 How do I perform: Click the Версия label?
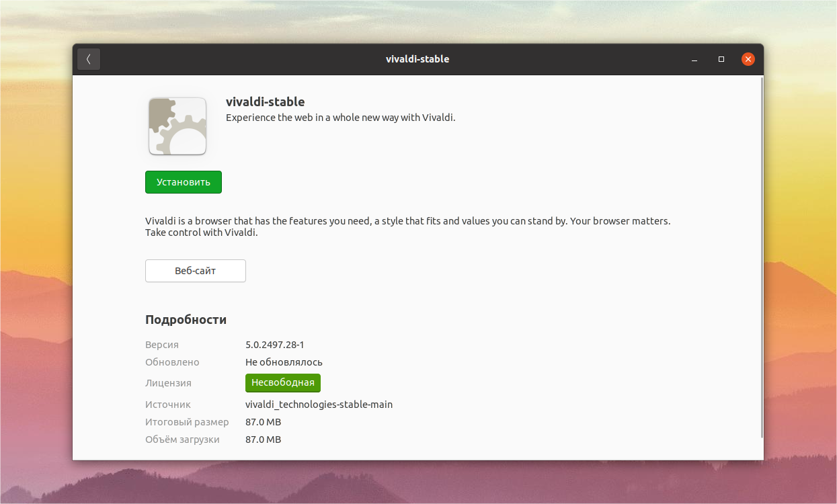tap(162, 345)
